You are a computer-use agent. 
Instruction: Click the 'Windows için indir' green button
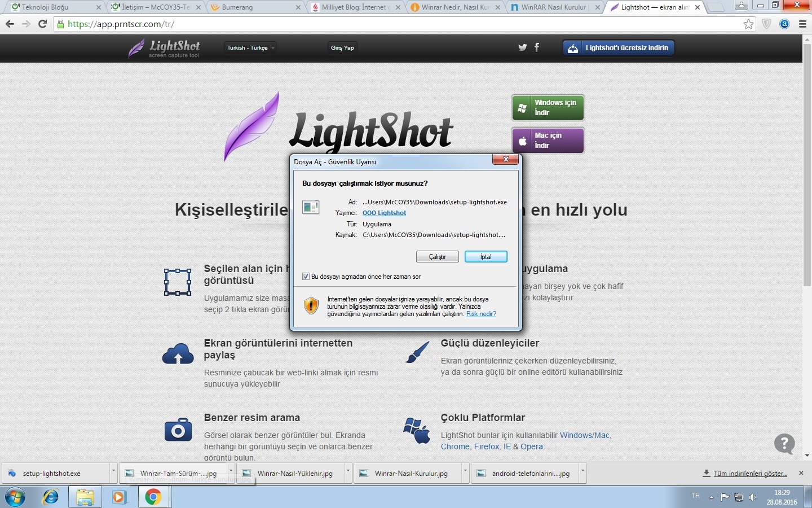(548, 108)
